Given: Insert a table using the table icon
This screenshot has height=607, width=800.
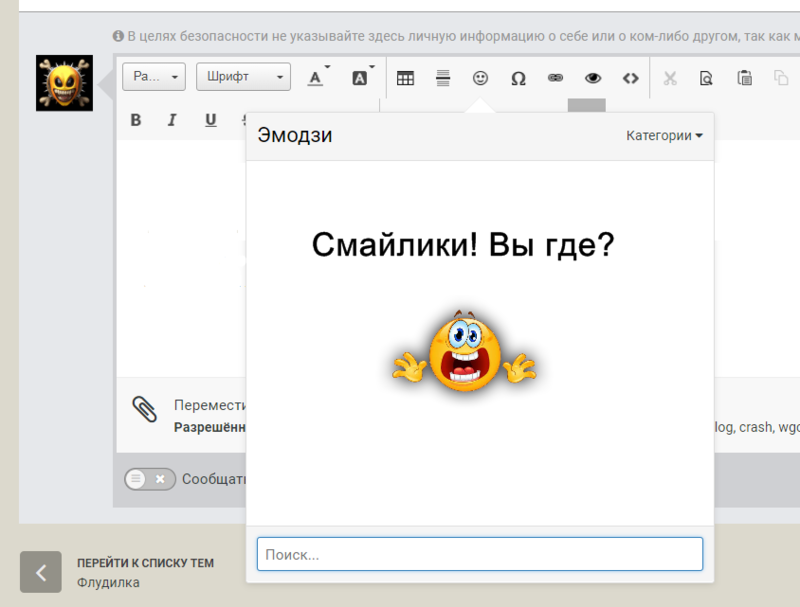Looking at the screenshot, I should click(405, 77).
